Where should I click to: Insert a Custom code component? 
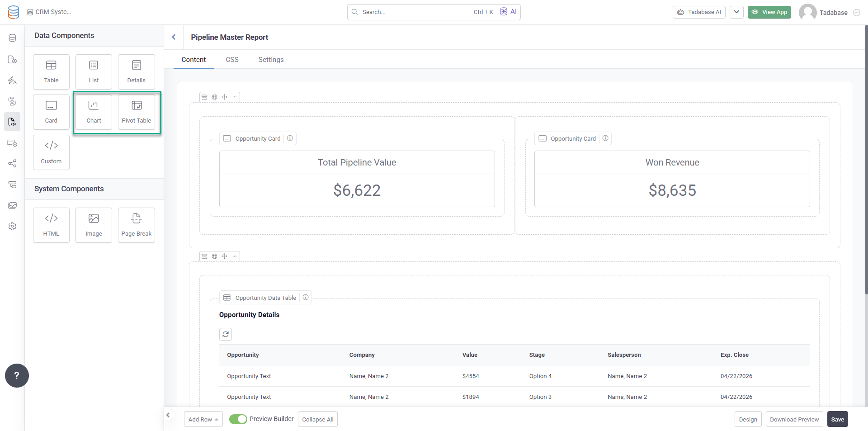pyautogui.click(x=51, y=152)
